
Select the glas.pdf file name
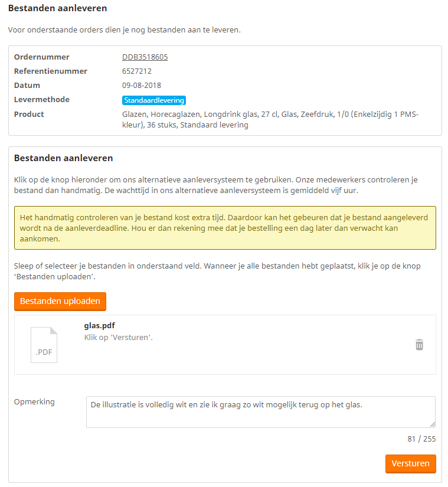coord(99,325)
